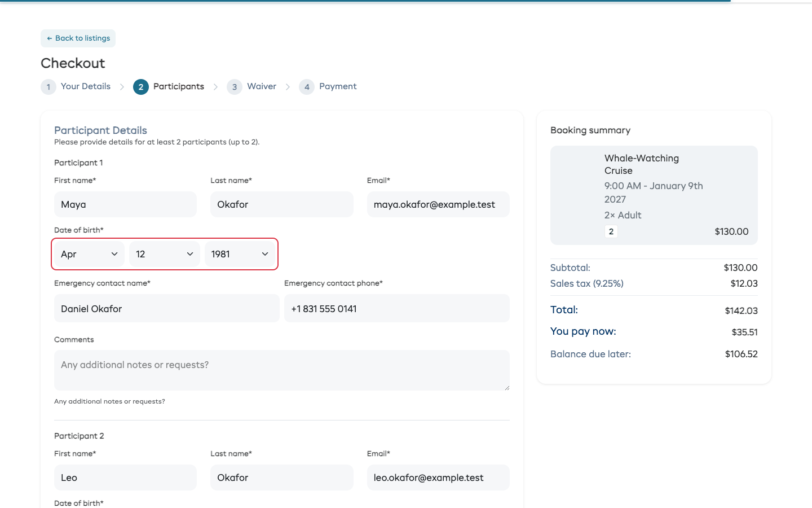Click the quantity badge 2 in booking summary
Image resolution: width=812 pixels, height=508 pixels.
(x=611, y=231)
